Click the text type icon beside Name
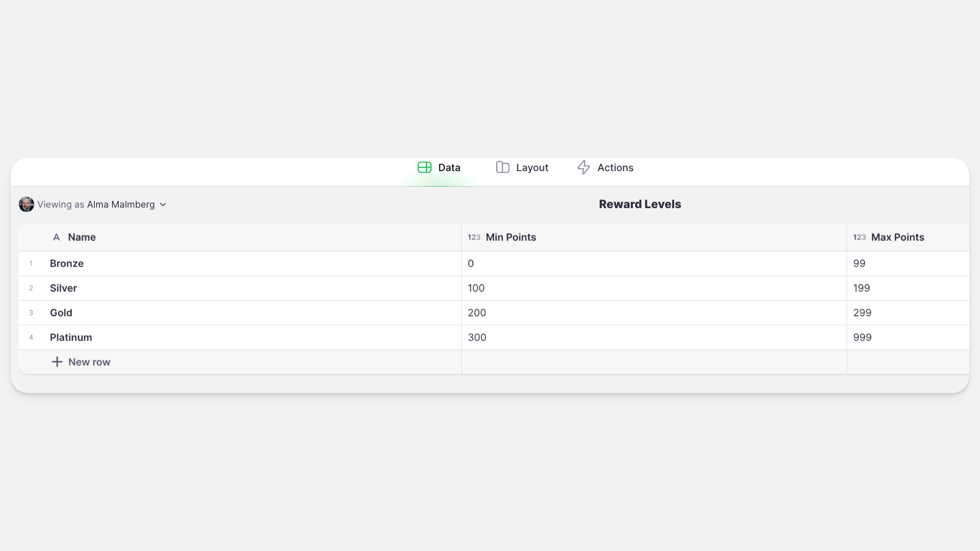Screen dimensions: 980x551 (56, 237)
